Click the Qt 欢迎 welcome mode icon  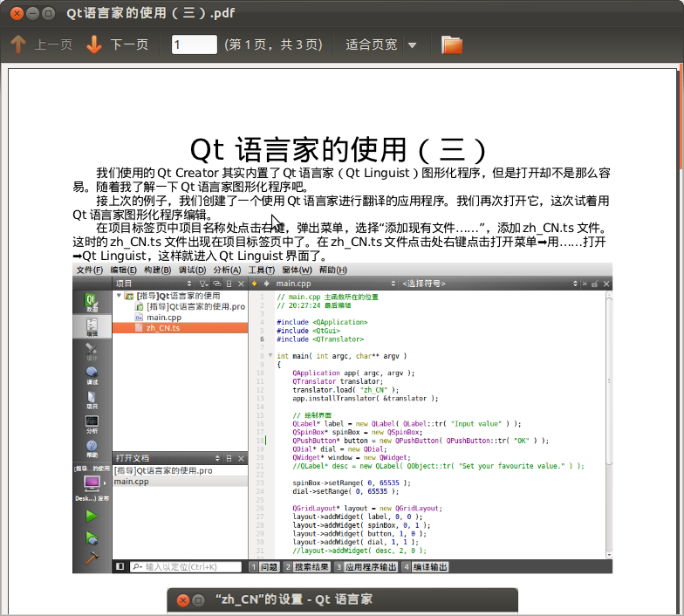(92, 302)
